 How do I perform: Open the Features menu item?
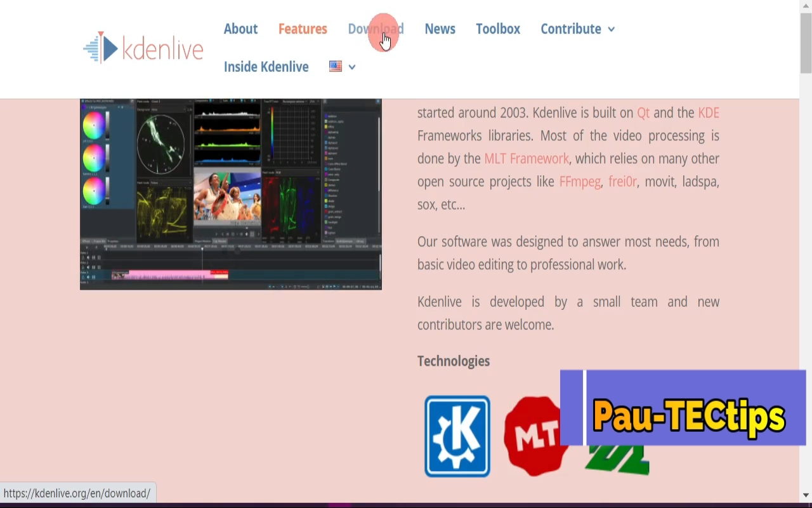[x=303, y=29]
